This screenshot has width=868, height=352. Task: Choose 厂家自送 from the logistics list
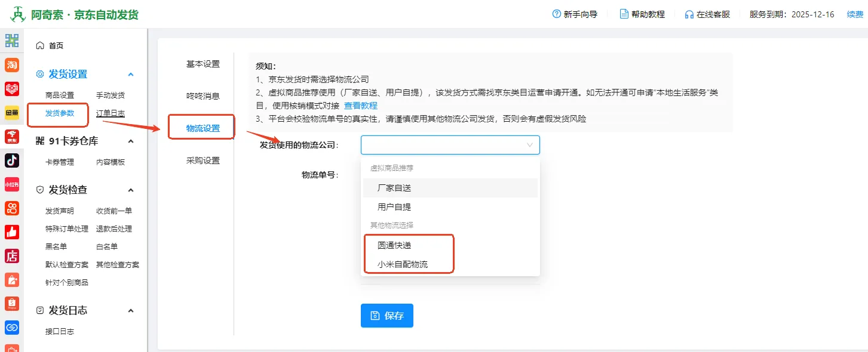450,188
